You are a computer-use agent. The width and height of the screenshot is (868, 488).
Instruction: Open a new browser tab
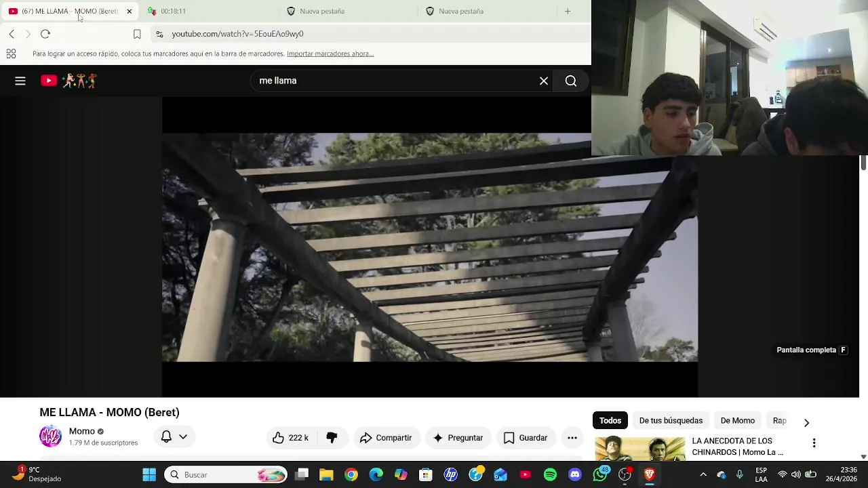pos(568,11)
